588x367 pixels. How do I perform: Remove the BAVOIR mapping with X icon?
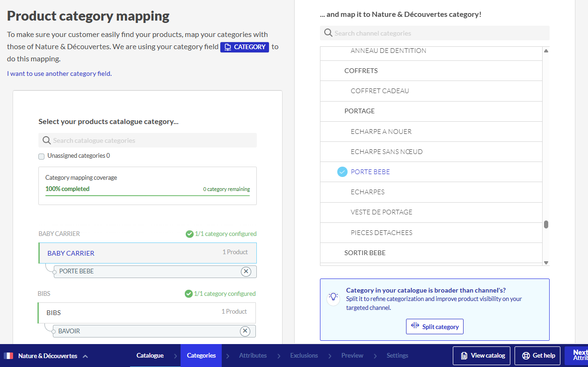(245, 331)
